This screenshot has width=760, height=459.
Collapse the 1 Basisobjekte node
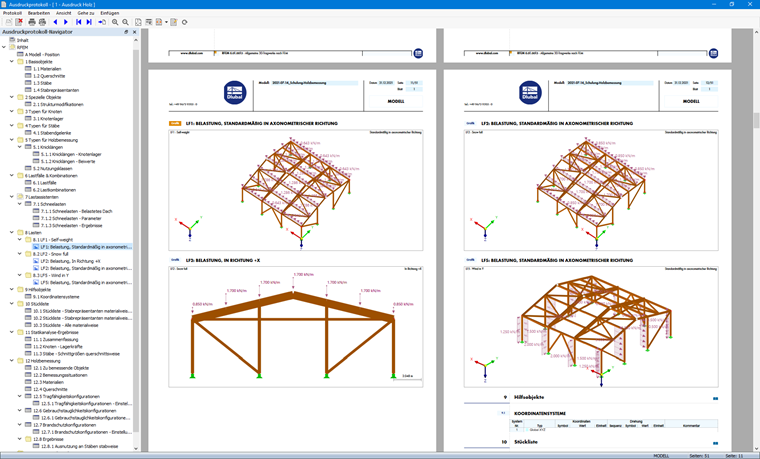12,62
